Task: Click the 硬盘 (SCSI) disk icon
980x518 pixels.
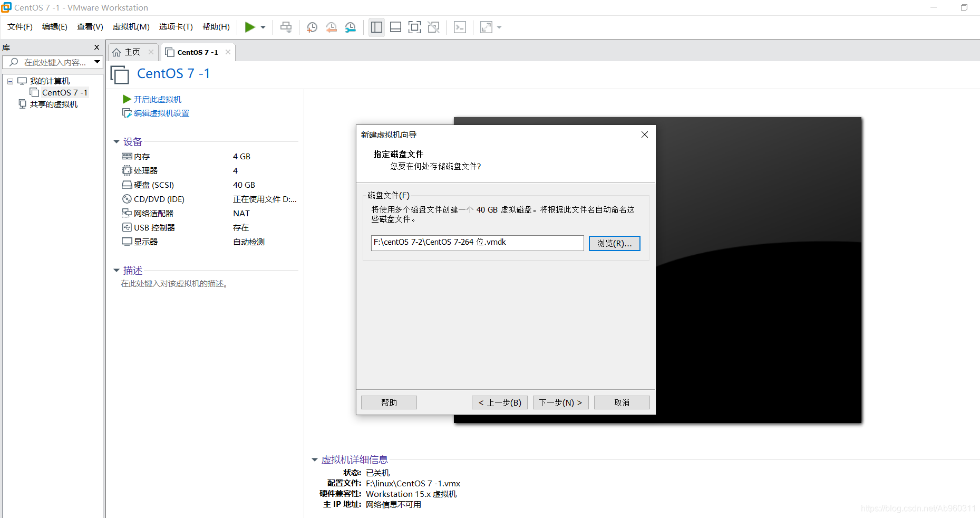Action: pos(127,185)
